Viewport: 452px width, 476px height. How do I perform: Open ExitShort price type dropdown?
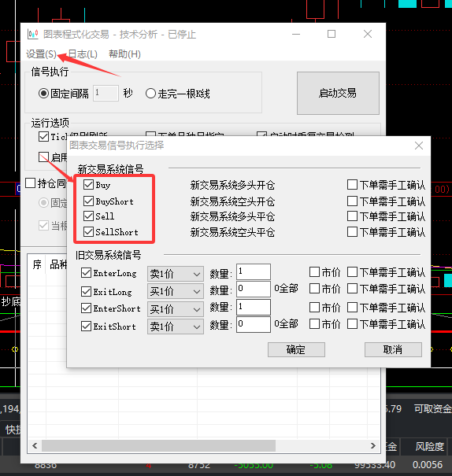click(176, 327)
